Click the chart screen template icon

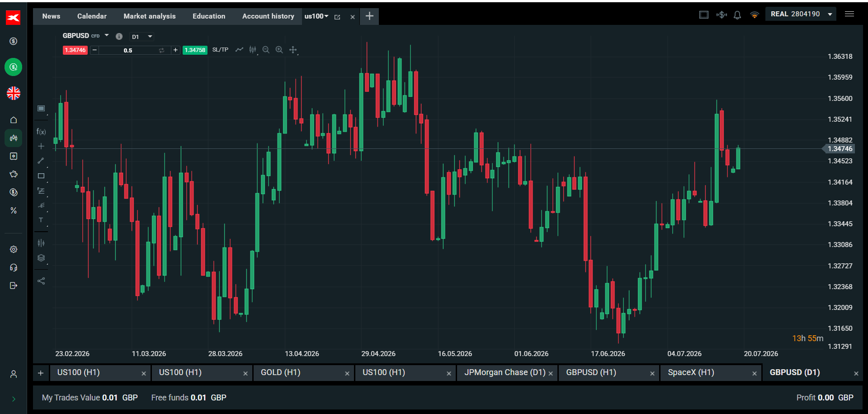[41, 109]
